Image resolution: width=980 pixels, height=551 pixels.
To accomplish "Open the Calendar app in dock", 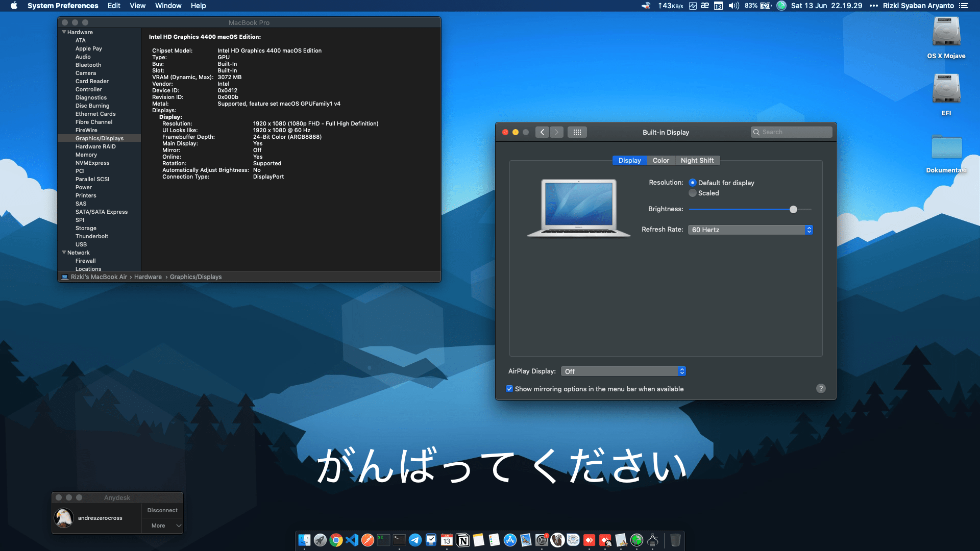I will [x=447, y=540].
